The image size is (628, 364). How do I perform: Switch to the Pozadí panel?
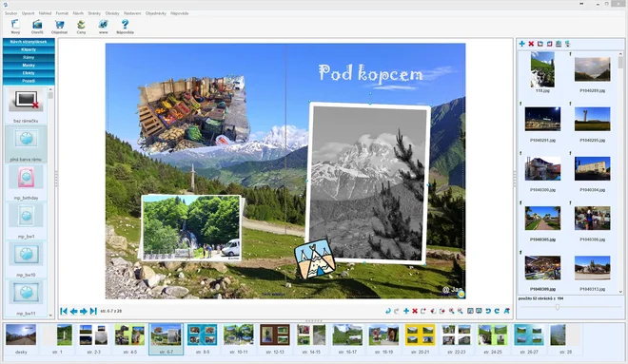click(29, 81)
